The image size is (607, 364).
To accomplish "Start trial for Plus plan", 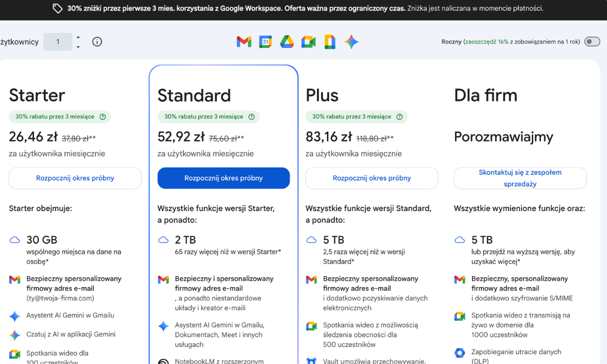I will click(372, 178).
